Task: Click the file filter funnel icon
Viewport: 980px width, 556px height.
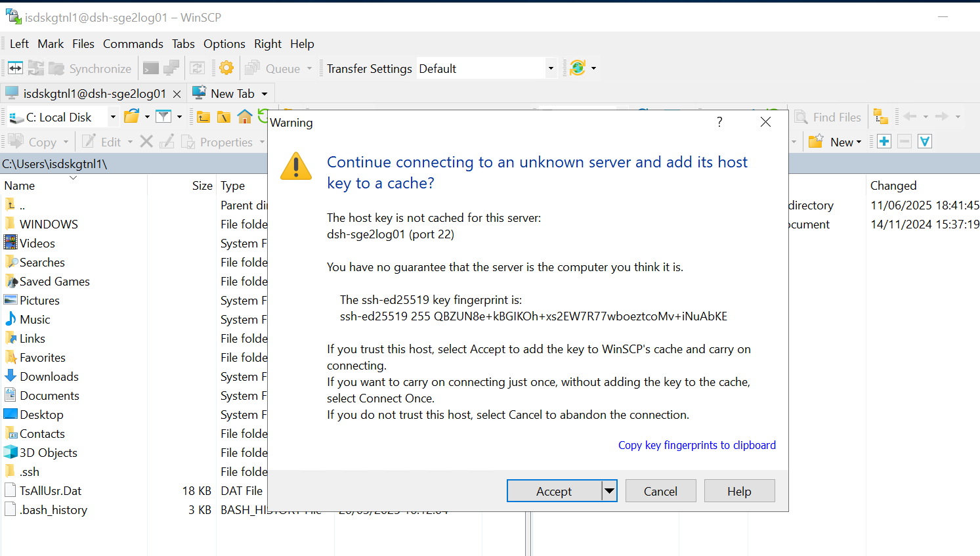Action: coord(163,116)
